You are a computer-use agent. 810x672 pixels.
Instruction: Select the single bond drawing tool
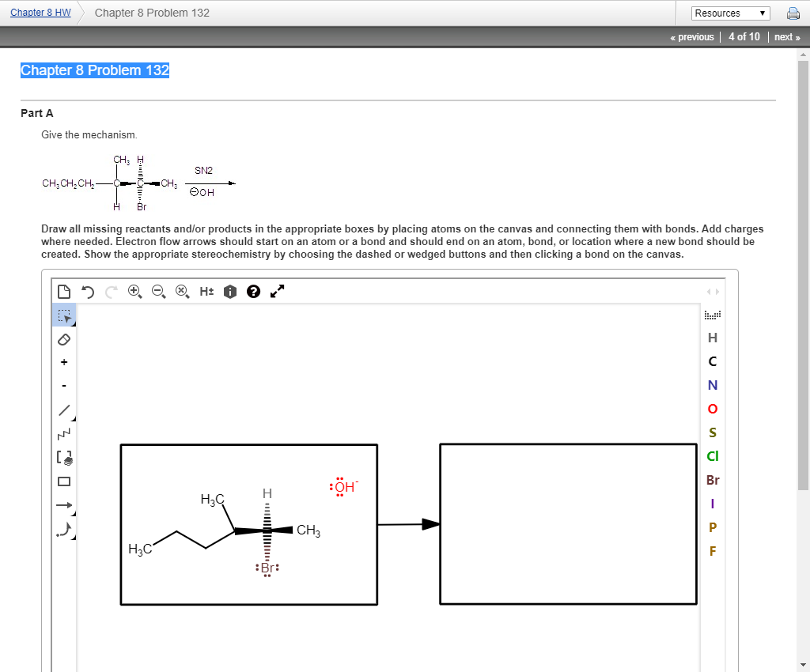pos(64,410)
